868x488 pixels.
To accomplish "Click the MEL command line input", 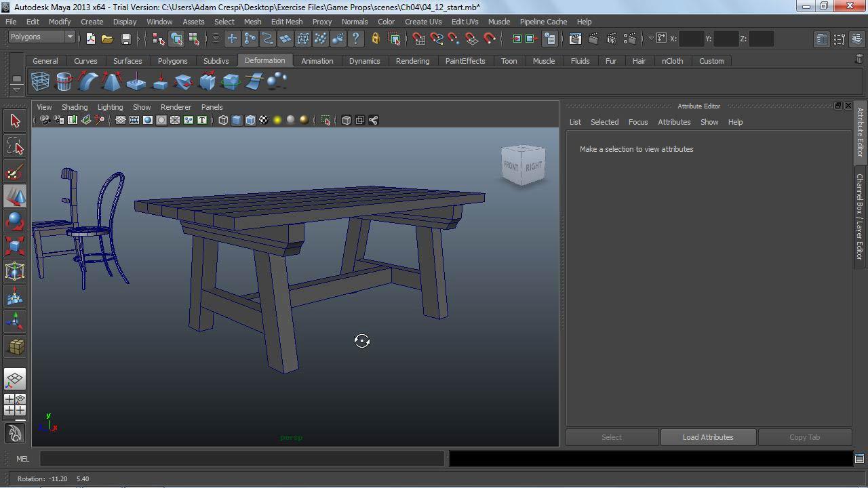I will tap(241, 459).
